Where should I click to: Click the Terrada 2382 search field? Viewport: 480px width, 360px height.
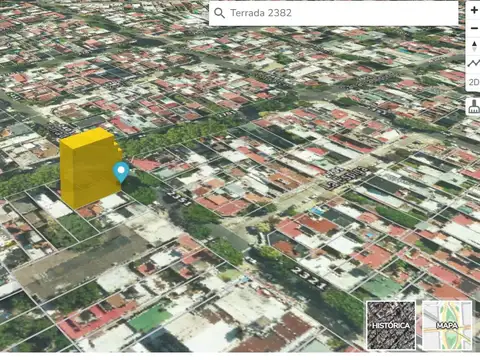(x=333, y=13)
